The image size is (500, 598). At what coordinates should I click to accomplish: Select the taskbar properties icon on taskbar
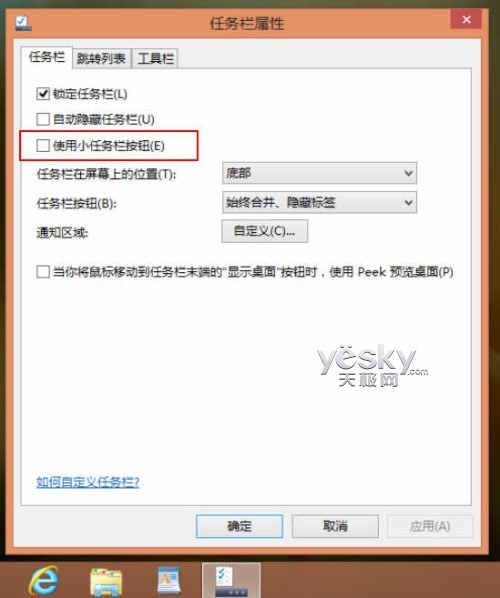tap(231, 581)
